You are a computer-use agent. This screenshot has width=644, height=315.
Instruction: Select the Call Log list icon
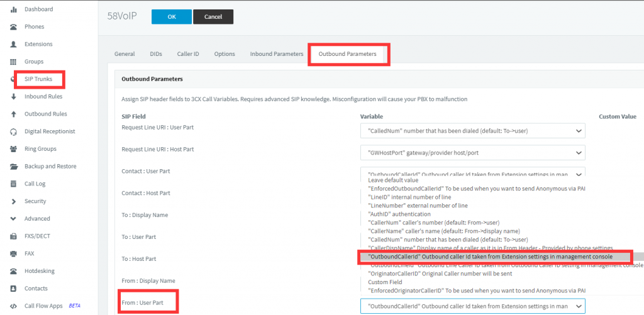[13, 184]
